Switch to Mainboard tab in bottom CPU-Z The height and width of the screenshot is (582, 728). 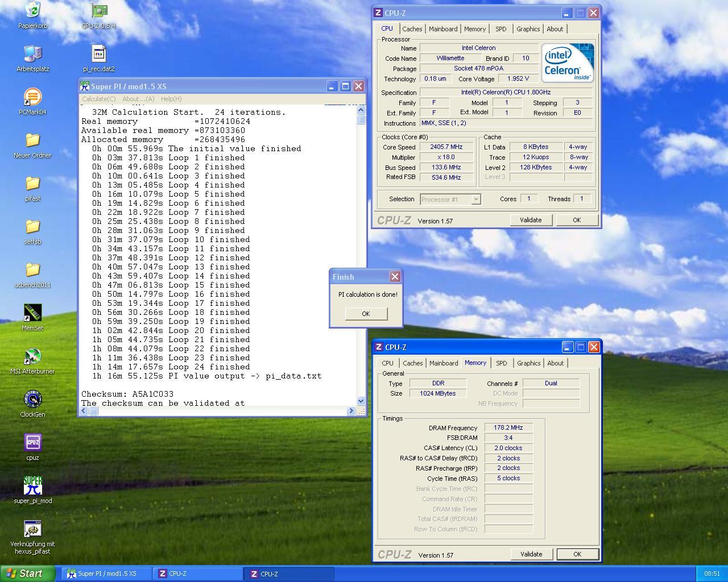444,363
